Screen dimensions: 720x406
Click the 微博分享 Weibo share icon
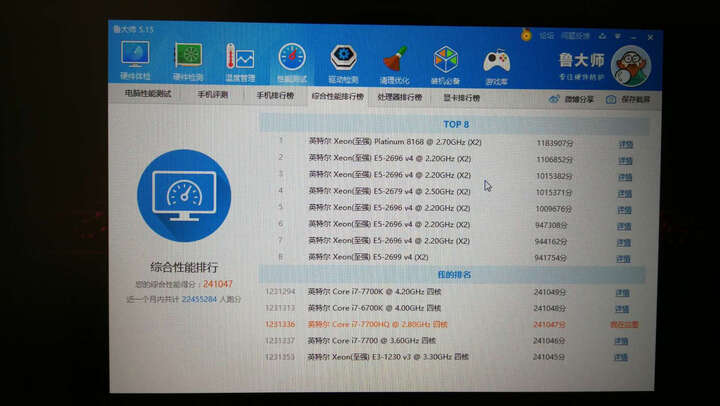click(554, 99)
